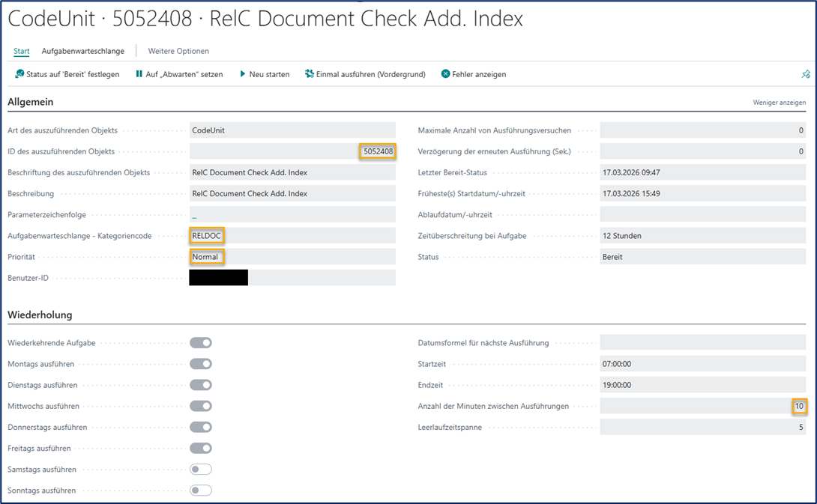Click the 'Einmal ausführen (Vordergrund)' icon
Screen dimensions: 817x504
point(310,74)
